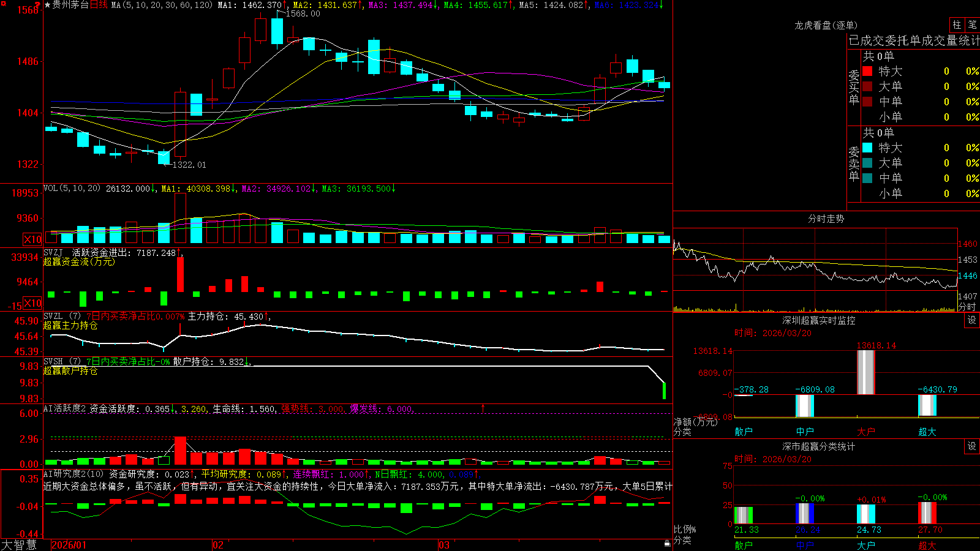Click the 主力持仓: 45.430 value
The image size is (980, 551).
[225, 317]
